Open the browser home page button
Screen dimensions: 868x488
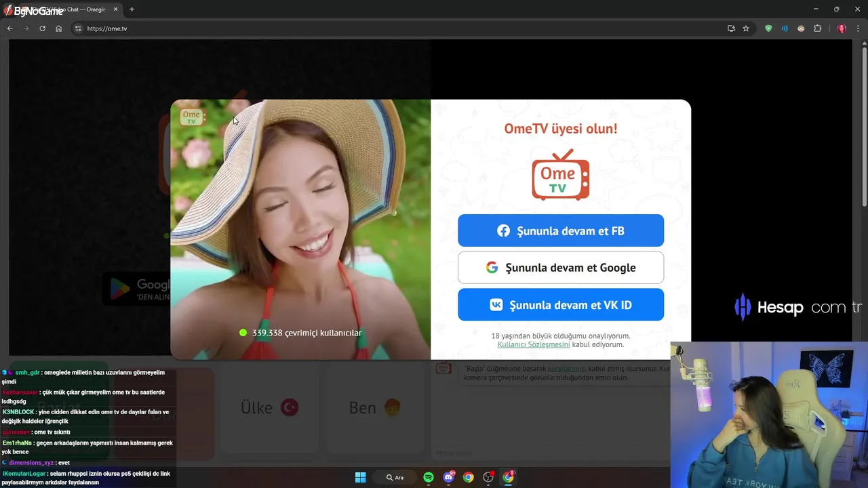coord(59,28)
